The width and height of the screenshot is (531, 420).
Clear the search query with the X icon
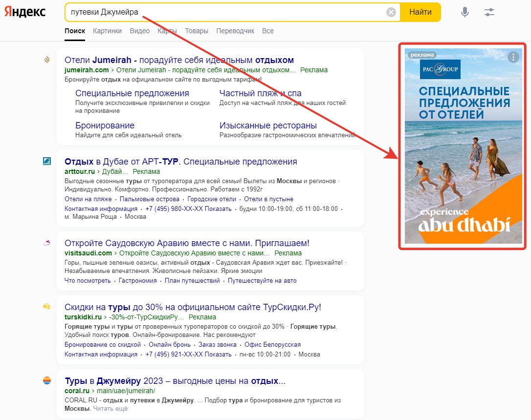391,12
